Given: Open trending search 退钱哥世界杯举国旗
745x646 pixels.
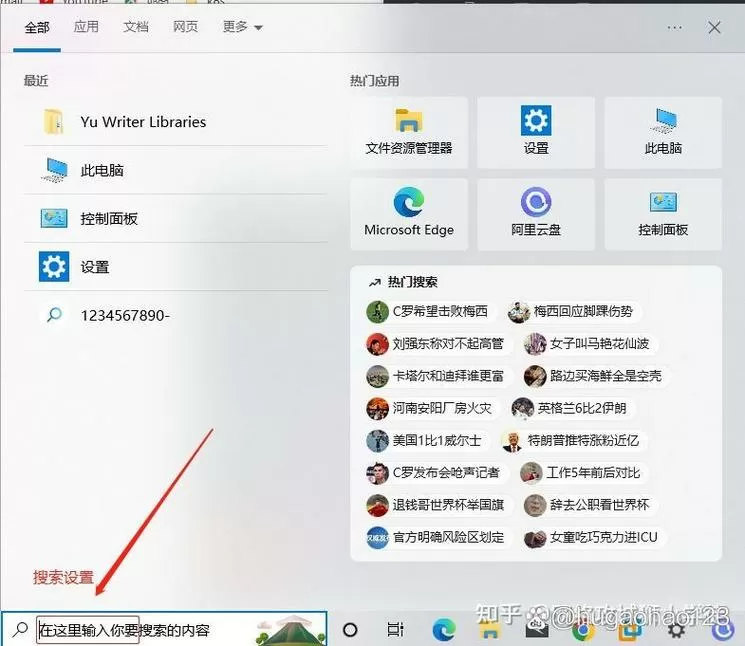Looking at the screenshot, I should click(x=437, y=505).
